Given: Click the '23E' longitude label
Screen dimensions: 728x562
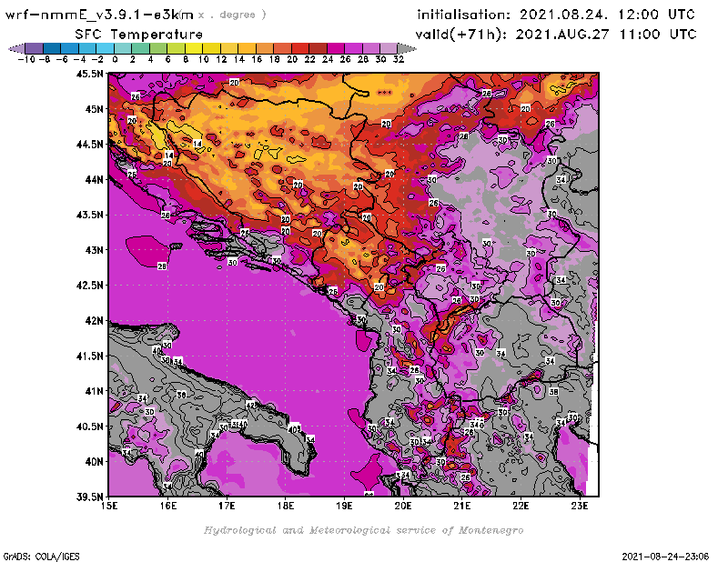Looking at the screenshot, I should coord(580,506).
